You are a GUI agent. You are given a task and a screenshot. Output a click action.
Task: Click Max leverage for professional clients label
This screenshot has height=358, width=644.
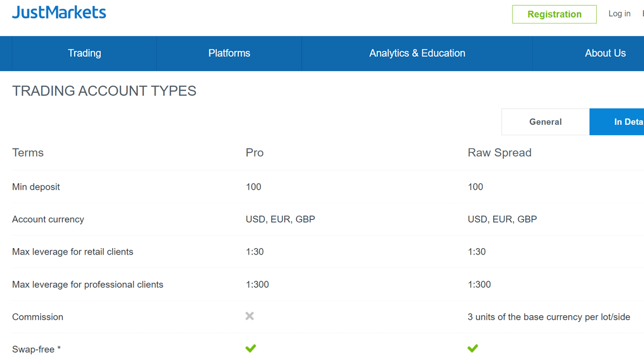point(87,285)
